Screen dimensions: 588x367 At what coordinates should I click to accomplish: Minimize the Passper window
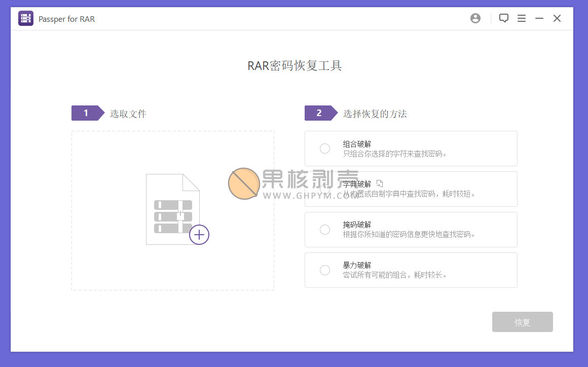pyautogui.click(x=539, y=18)
